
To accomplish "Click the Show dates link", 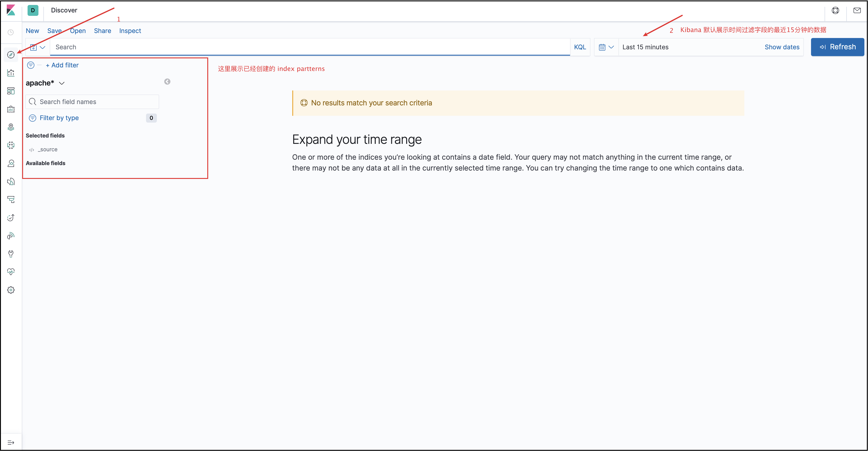I will (782, 47).
